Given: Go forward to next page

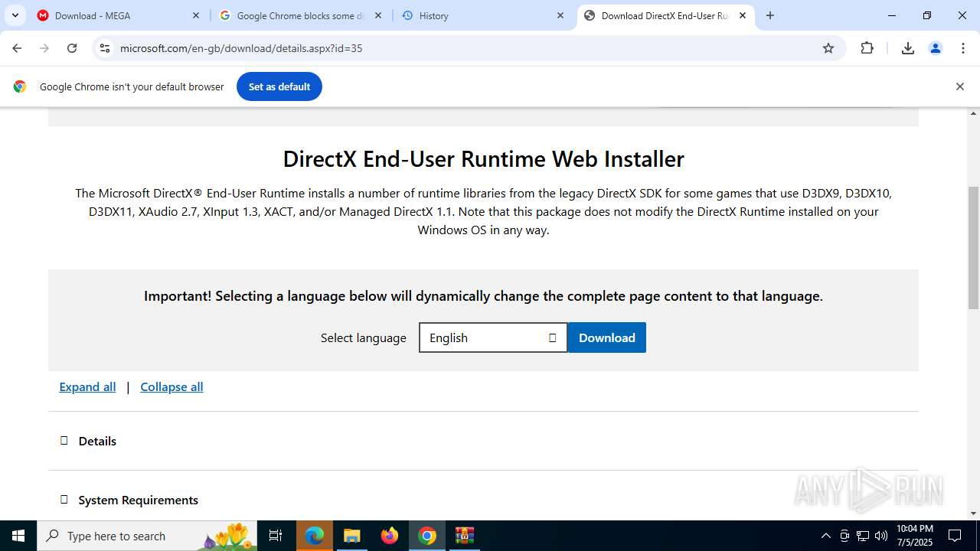Looking at the screenshot, I should [x=44, y=48].
